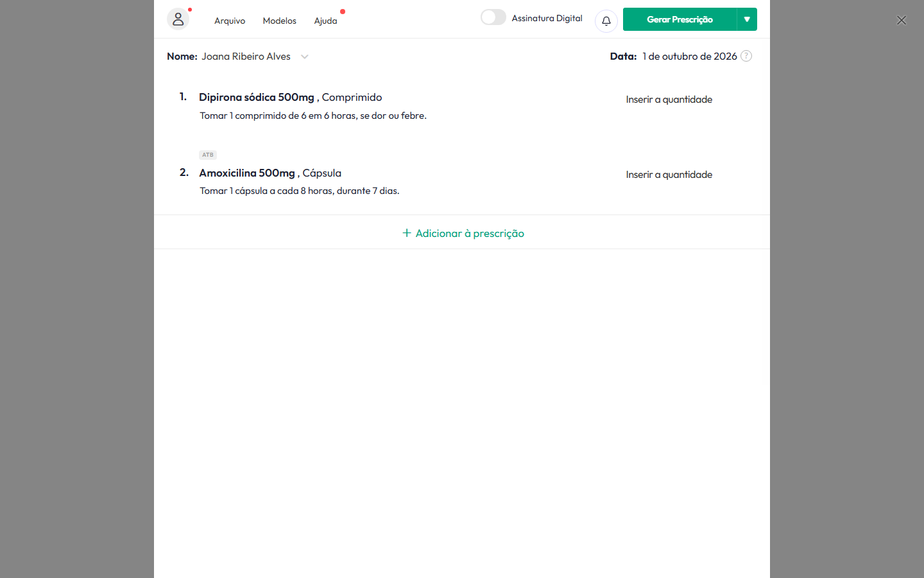Open the Arquivo menu
The height and width of the screenshot is (578, 924).
[230, 21]
